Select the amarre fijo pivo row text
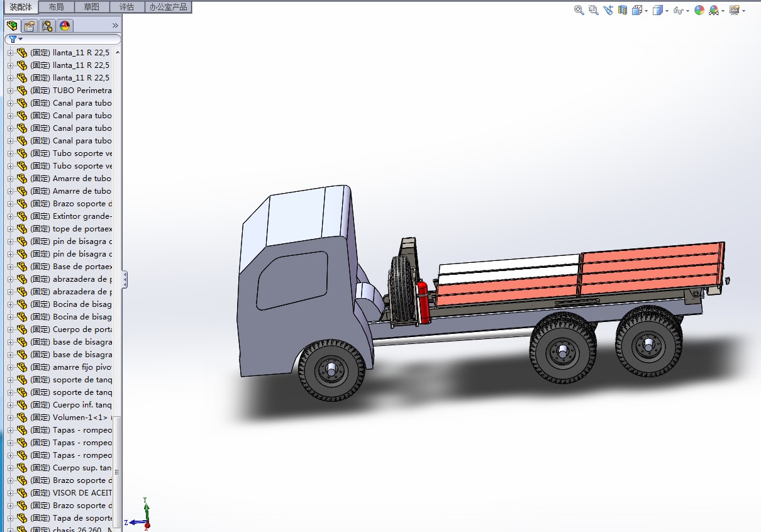Image resolution: width=761 pixels, height=532 pixels. (x=71, y=367)
